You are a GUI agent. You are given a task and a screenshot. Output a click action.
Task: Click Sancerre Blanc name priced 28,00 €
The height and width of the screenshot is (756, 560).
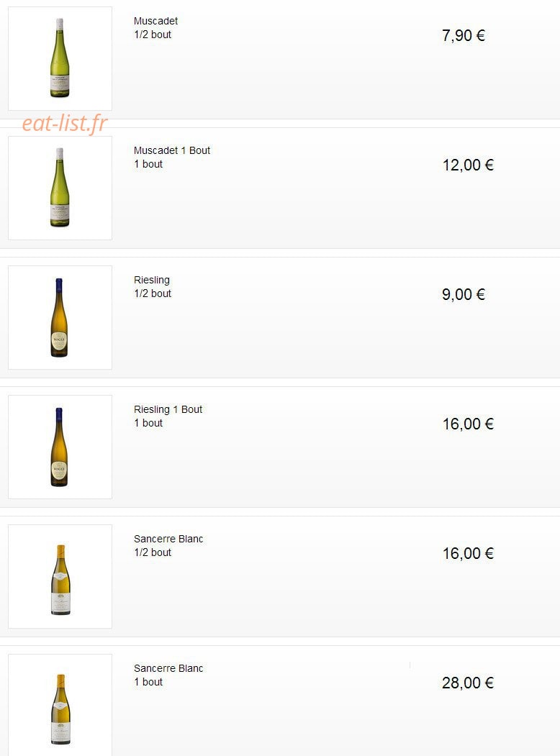pos(168,668)
